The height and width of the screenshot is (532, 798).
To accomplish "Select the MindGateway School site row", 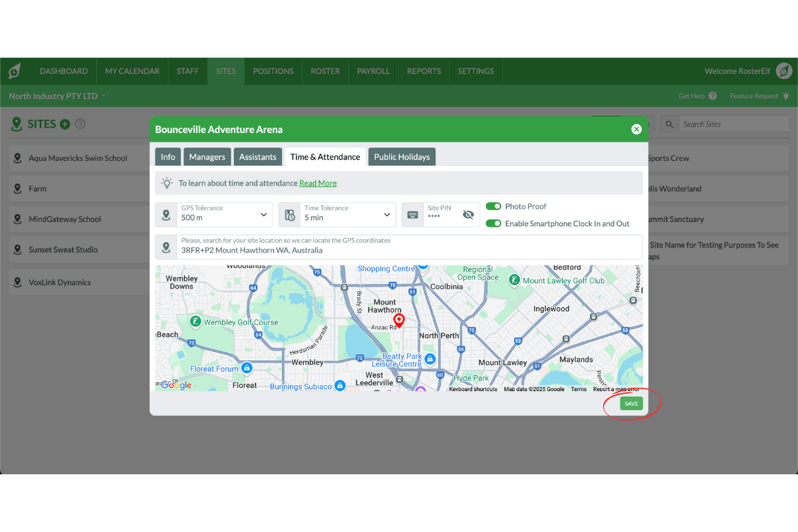I will [x=79, y=219].
